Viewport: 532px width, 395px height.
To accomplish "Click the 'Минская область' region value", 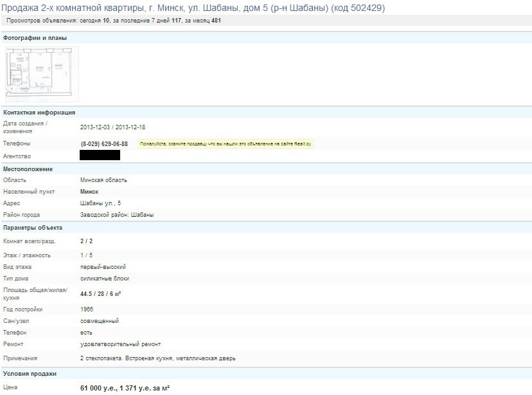I will [103, 180].
